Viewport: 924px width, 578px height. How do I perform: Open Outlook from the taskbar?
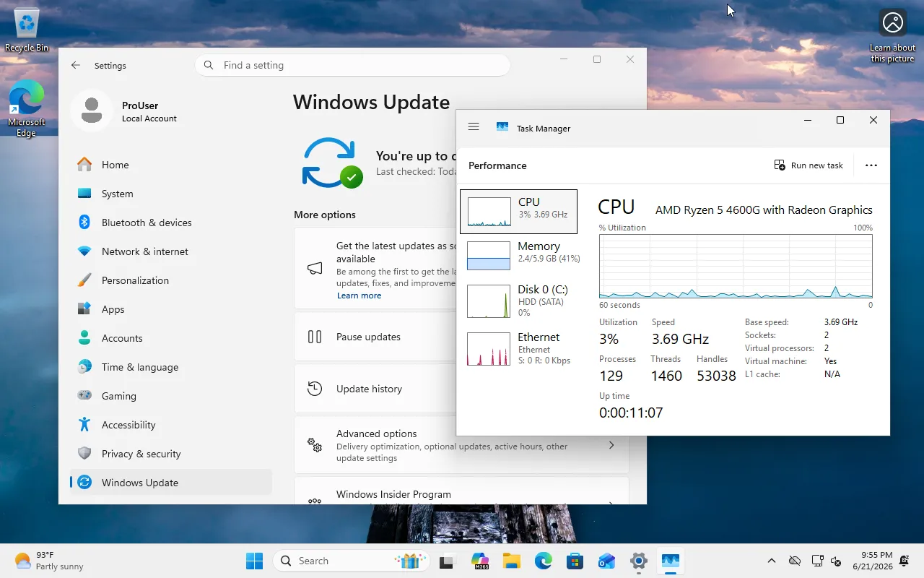click(607, 561)
